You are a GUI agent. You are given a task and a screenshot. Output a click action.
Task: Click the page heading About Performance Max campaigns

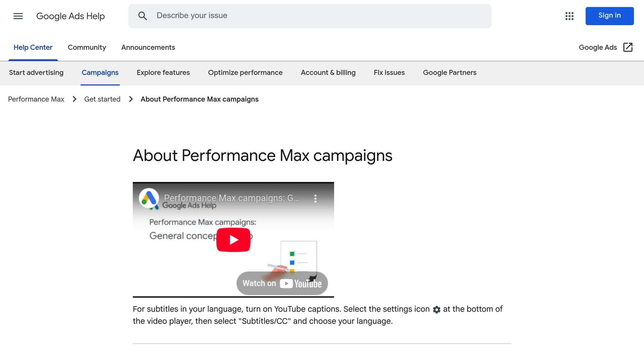(263, 156)
